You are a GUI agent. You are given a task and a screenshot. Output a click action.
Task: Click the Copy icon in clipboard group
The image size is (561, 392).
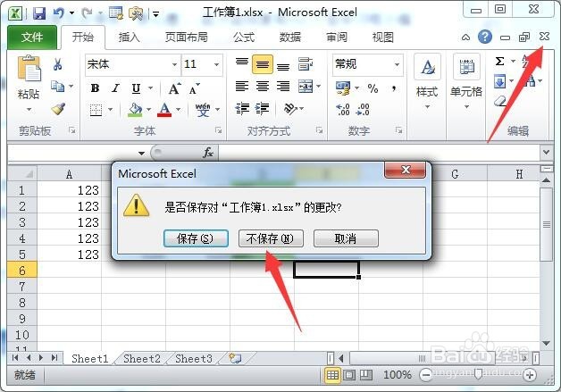57,87
